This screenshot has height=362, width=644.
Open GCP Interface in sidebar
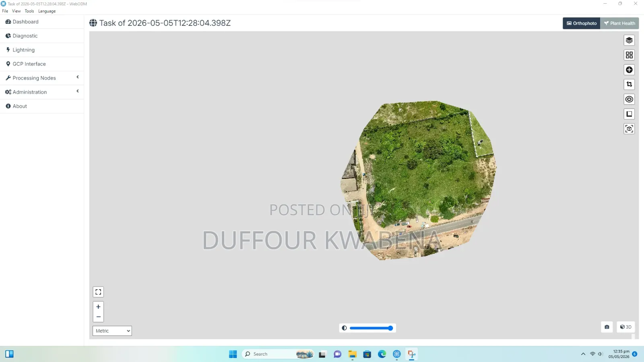pyautogui.click(x=42, y=64)
